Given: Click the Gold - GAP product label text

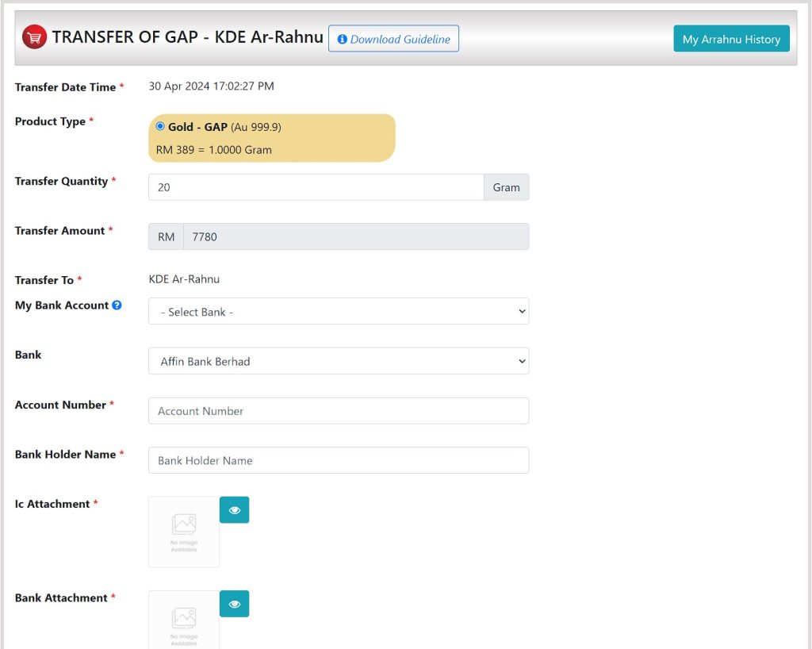Looking at the screenshot, I should tap(197, 127).
